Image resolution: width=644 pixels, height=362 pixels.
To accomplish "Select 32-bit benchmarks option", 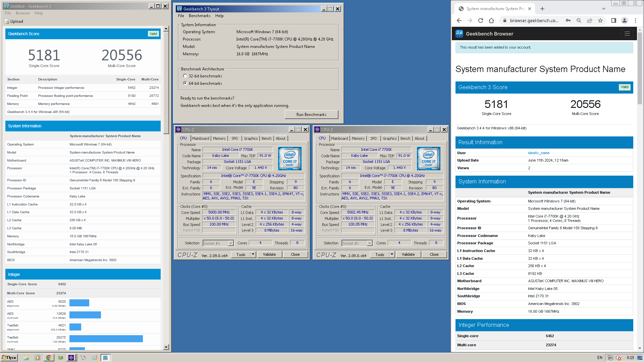I will (x=185, y=76).
